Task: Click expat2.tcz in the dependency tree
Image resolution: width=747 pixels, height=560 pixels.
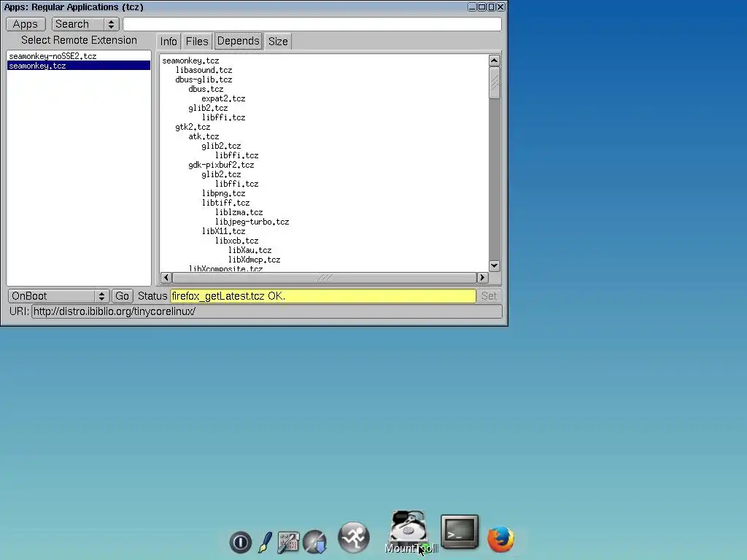Action: coord(223,98)
